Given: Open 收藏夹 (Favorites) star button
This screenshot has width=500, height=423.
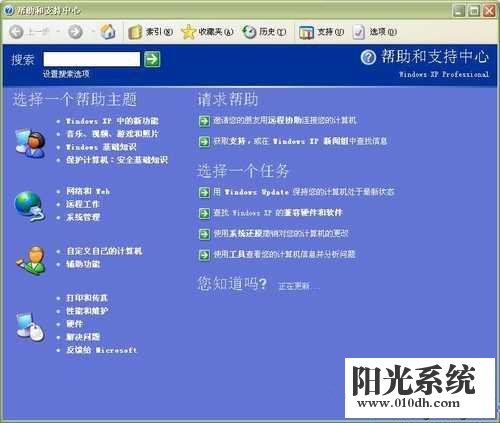Looking at the screenshot, I should coord(207,32).
